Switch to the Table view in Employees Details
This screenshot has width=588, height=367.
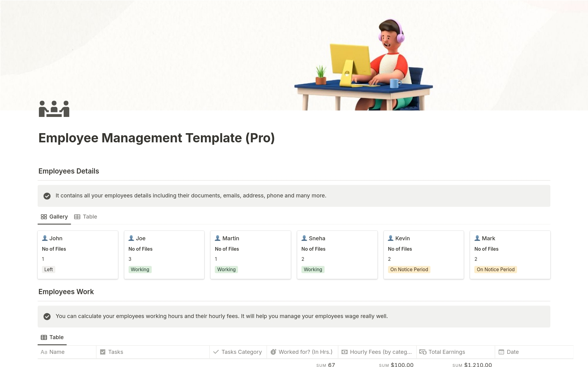pyautogui.click(x=86, y=217)
